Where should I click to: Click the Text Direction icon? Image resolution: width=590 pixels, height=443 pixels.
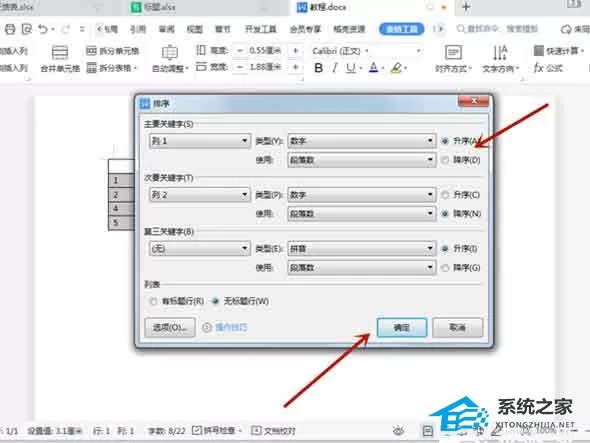point(500,59)
